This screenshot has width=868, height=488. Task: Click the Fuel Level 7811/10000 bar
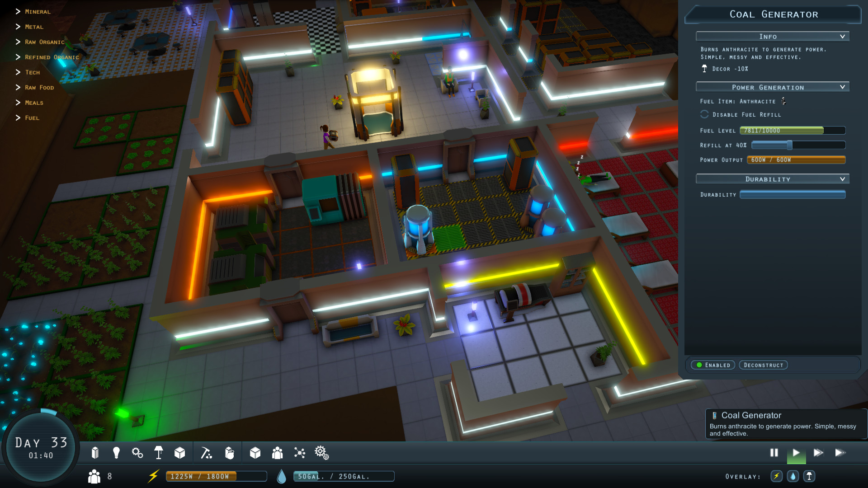[793, 131]
